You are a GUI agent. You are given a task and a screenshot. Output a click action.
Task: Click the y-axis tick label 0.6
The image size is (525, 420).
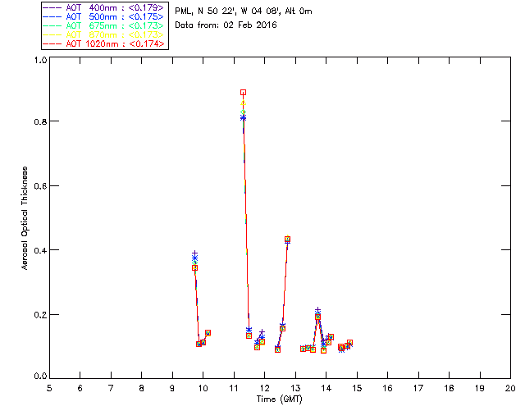40,186
